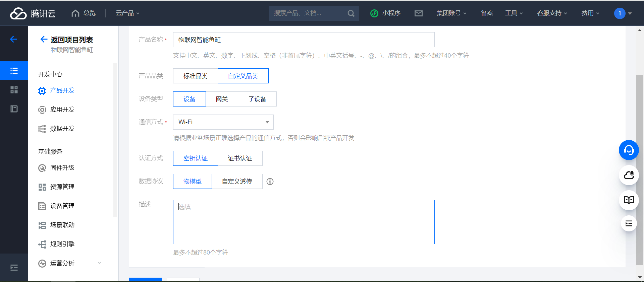Click the Tencent Cloud logo
644x282 pixels.
click(x=33, y=13)
